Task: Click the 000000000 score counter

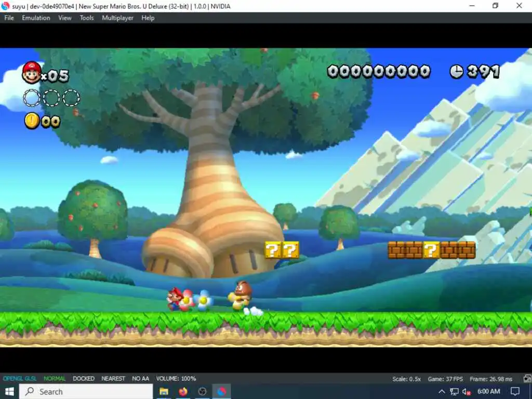Action: pyautogui.click(x=379, y=72)
